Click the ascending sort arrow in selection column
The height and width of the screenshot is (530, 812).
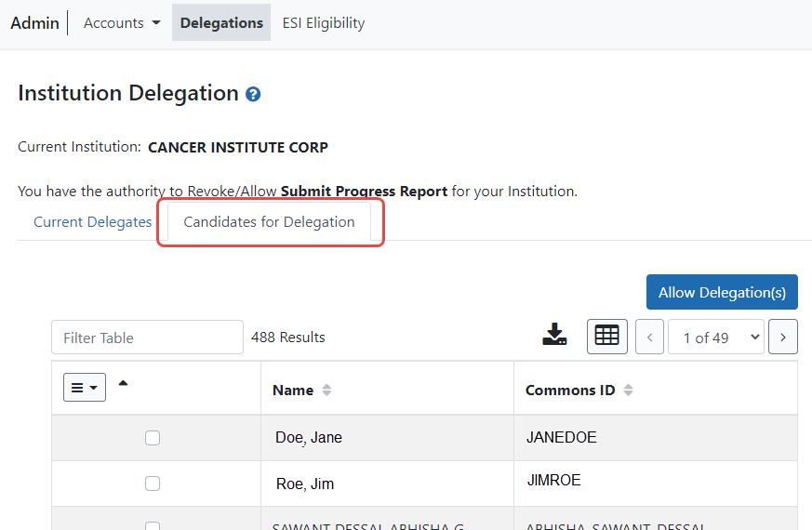123,383
